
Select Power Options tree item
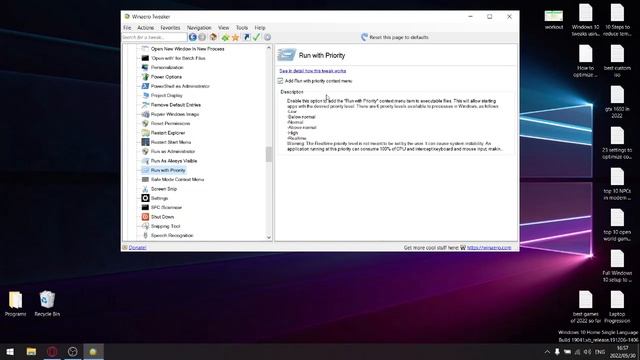166,77
